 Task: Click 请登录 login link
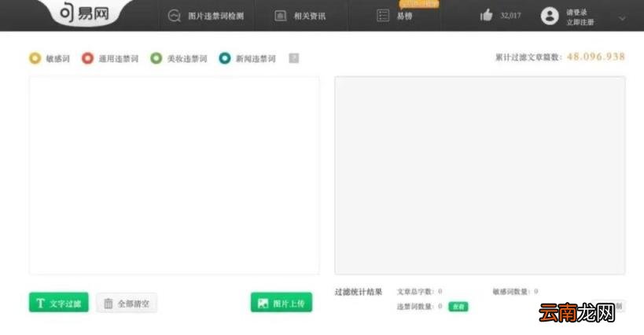click(576, 12)
